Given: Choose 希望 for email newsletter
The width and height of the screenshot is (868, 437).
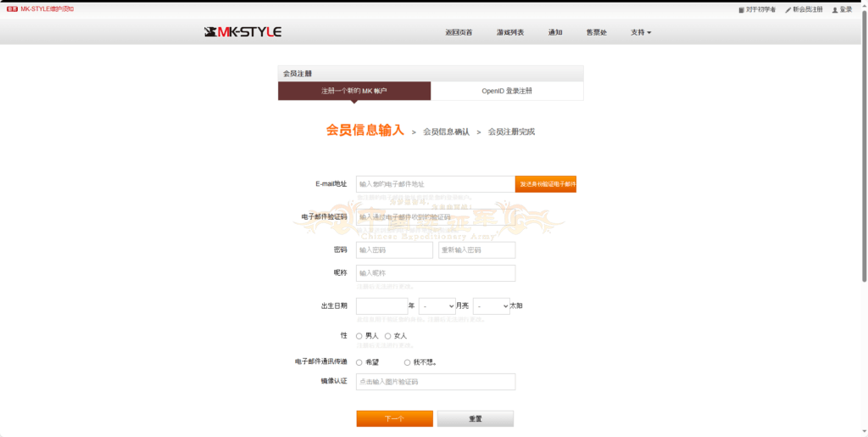Looking at the screenshot, I should [x=359, y=362].
